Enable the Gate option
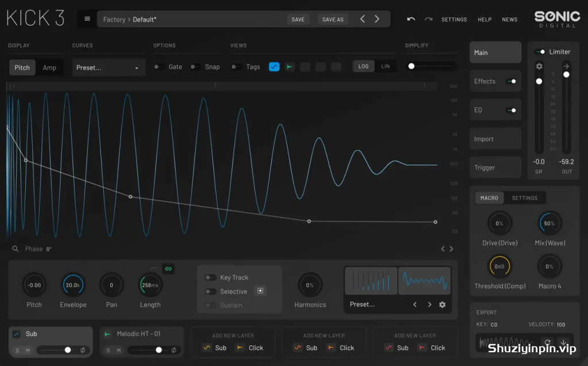The height and width of the screenshot is (366, 588). (158, 67)
